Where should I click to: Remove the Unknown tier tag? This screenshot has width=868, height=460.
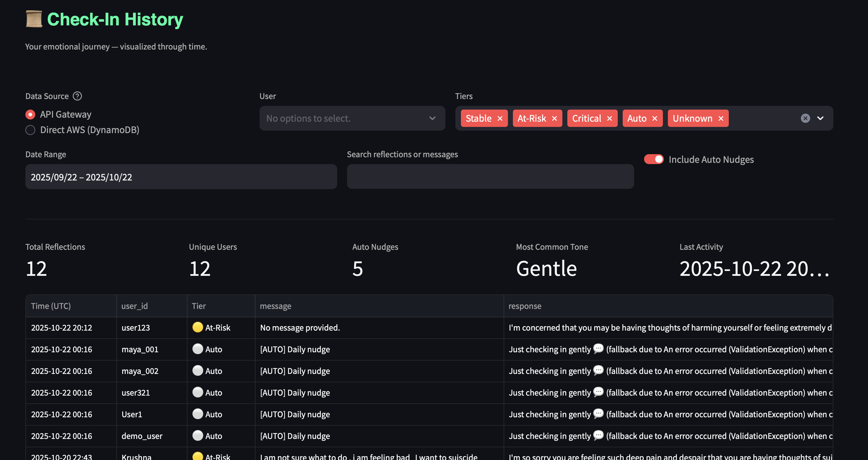pyautogui.click(x=721, y=118)
